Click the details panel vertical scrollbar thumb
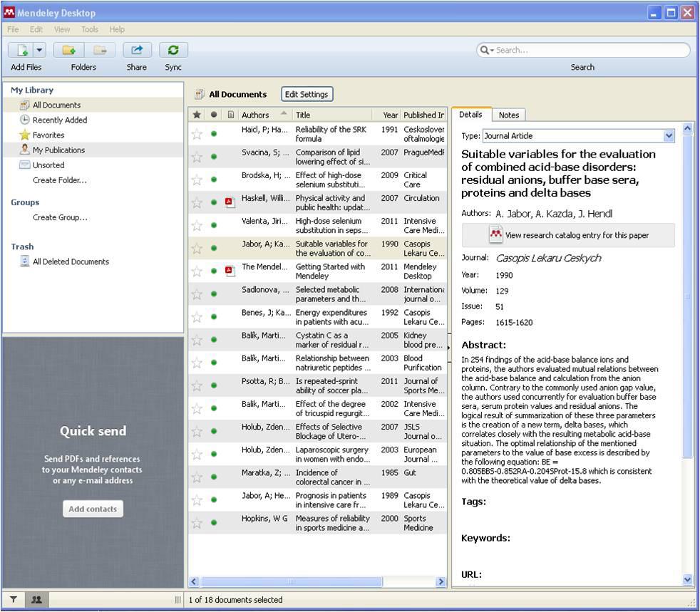Viewport: 700px width, 612px height. (x=687, y=296)
